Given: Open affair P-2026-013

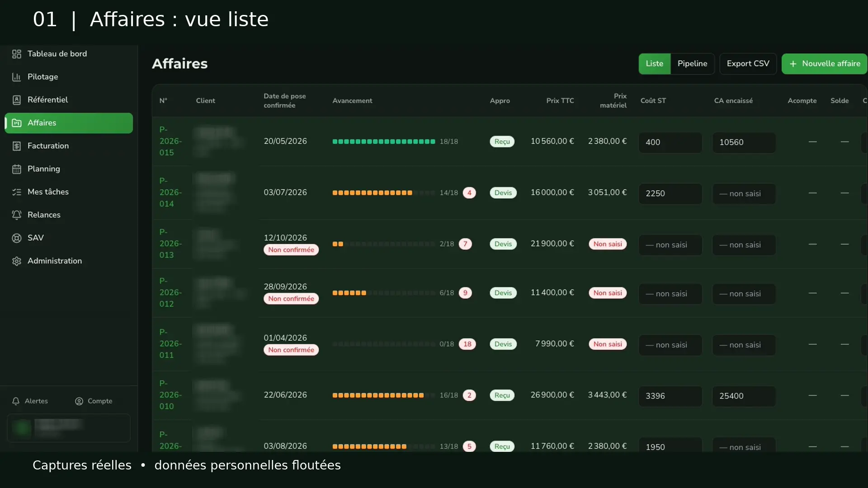Looking at the screenshot, I should [x=170, y=244].
